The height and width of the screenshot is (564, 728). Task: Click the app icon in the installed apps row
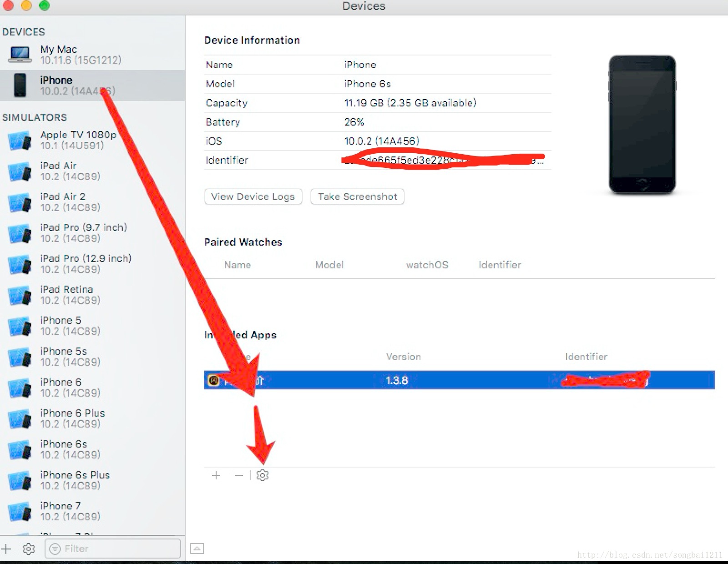[213, 380]
